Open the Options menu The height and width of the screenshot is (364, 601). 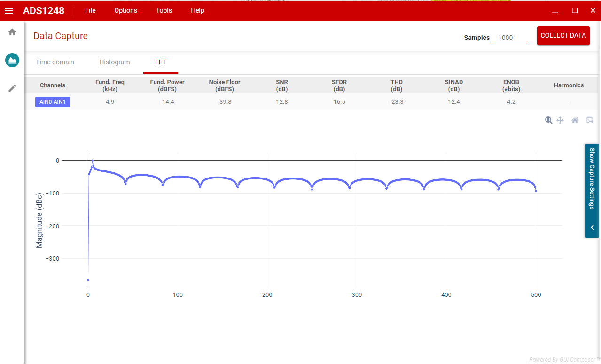126,10
